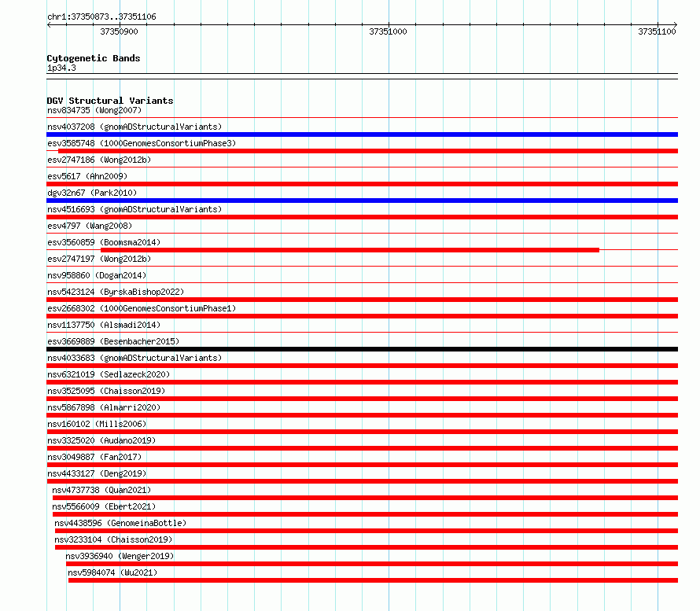Image resolution: width=700 pixels, height=611 pixels.
Task: Open nsv4433127 (Deng2019) label
Action: pos(97,473)
